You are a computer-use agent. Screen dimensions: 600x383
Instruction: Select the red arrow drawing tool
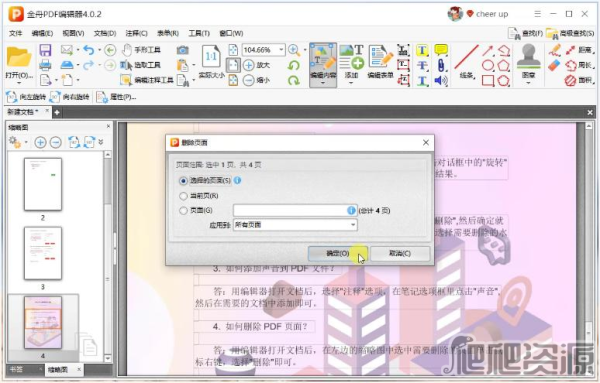pyautogui.click(x=488, y=50)
